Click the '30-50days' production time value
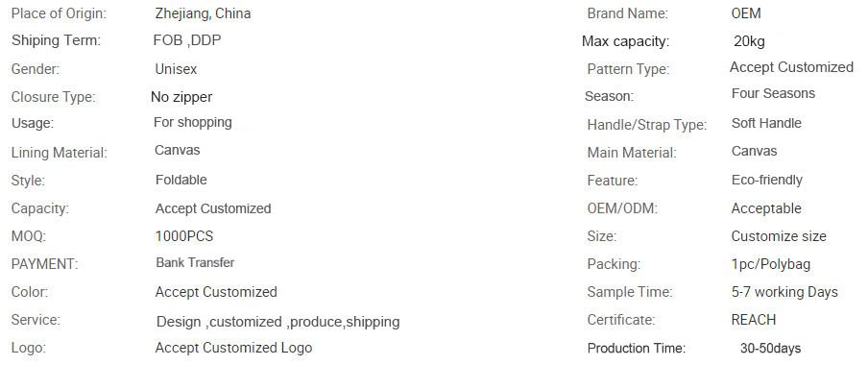The width and height of the screenshot is (868, 365). pyautogui.click(x=770, y=349)
